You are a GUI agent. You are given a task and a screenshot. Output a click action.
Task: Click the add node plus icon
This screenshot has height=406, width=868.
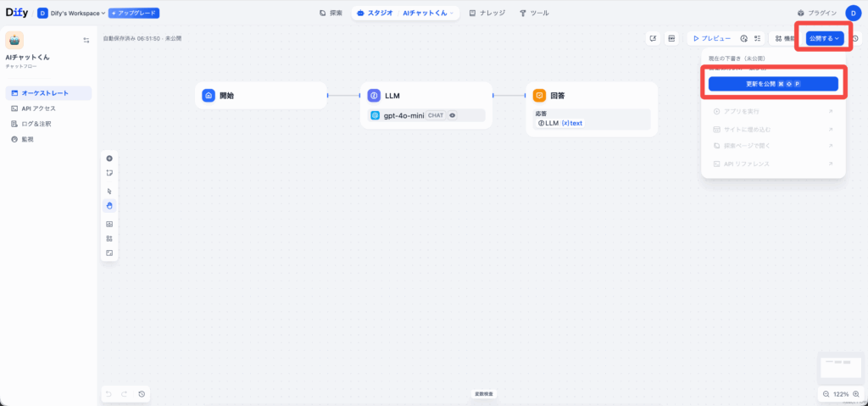[109, 159]
